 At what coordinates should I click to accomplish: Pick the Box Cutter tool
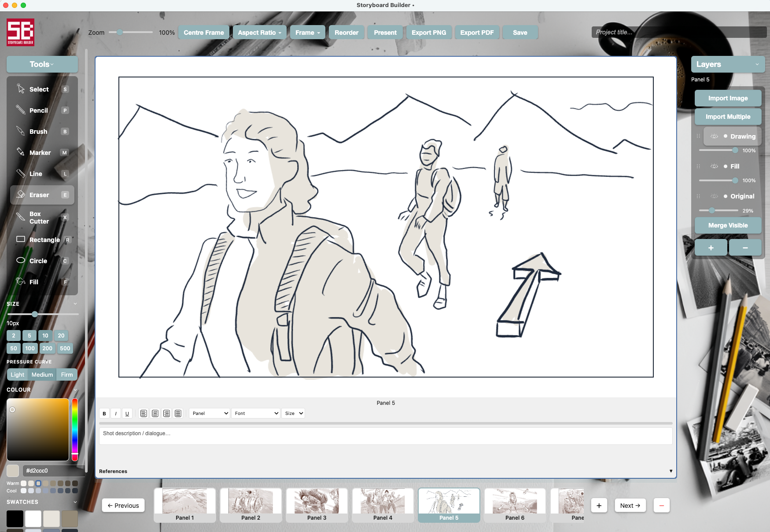[40, 217]
